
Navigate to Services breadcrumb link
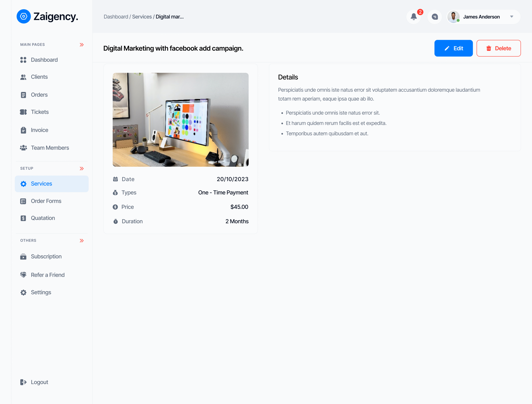[x=142, y=17]
